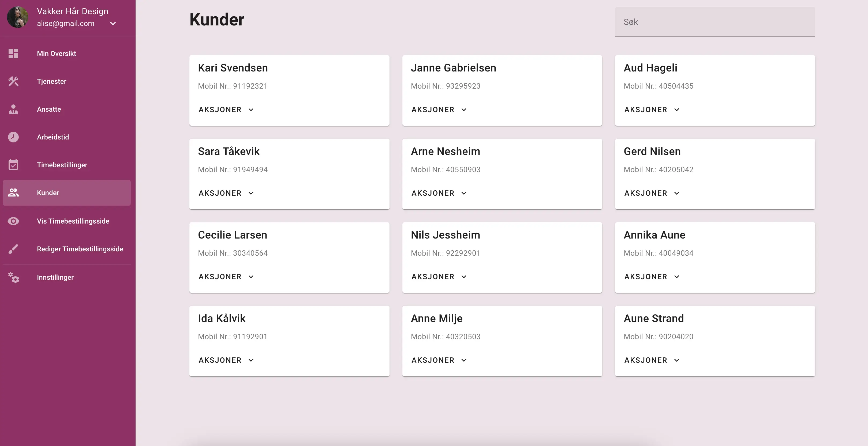Viewport: 868px width, 446px height.
Task: Click the Kunder people icon
Action: point(13,192)
